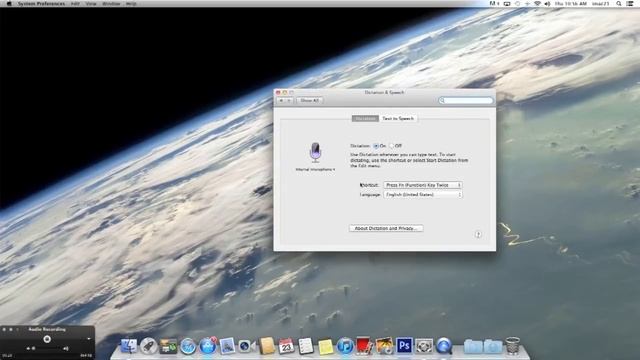Open Mail stamp icon in dock
Image resolution: width=640 pixels, height=360 pixels.
point(227,346)
